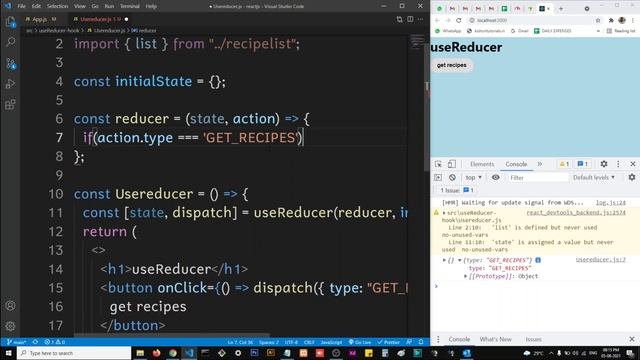Expand the empty {} object in console

(444, 260)
